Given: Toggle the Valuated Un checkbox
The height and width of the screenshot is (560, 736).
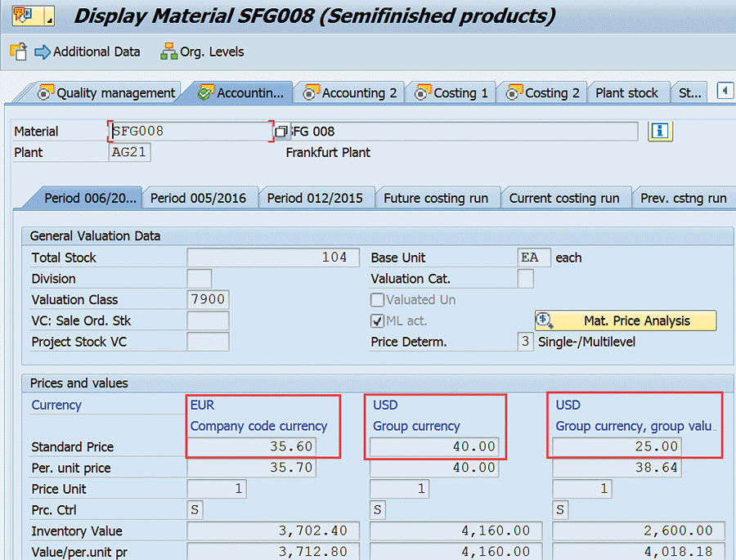Looking at the screenshot, I should point(377,300).
